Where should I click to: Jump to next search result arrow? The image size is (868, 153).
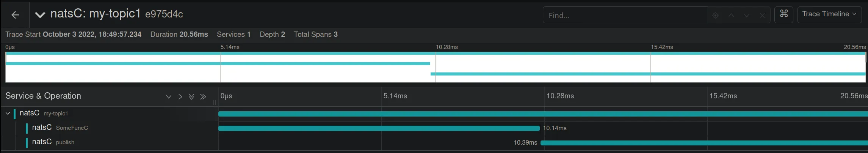[747, 16]
